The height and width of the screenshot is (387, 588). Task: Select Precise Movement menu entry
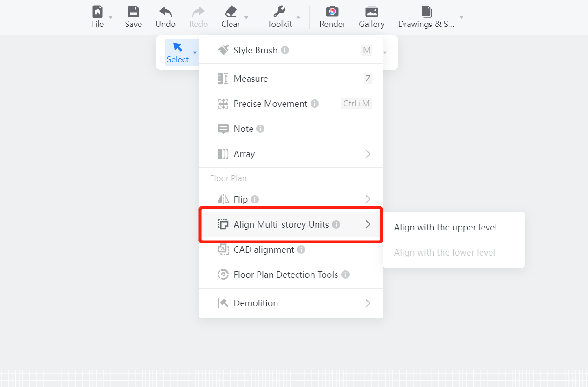coord(291,104)
